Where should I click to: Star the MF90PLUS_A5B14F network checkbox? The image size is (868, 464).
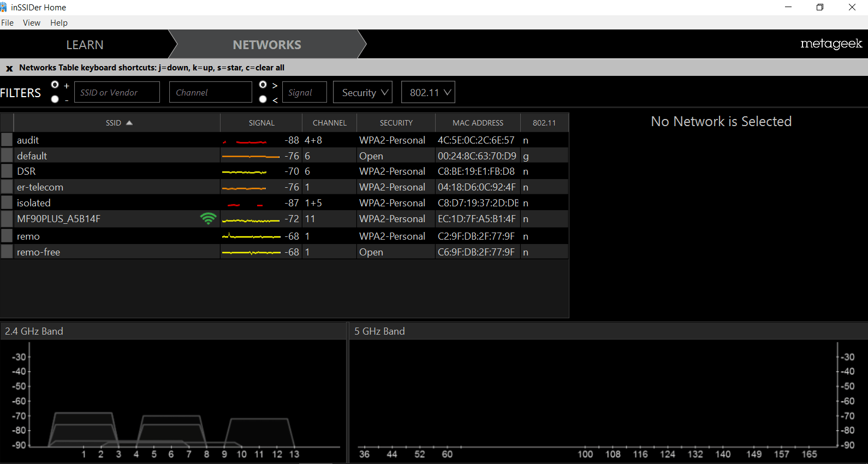7,219
